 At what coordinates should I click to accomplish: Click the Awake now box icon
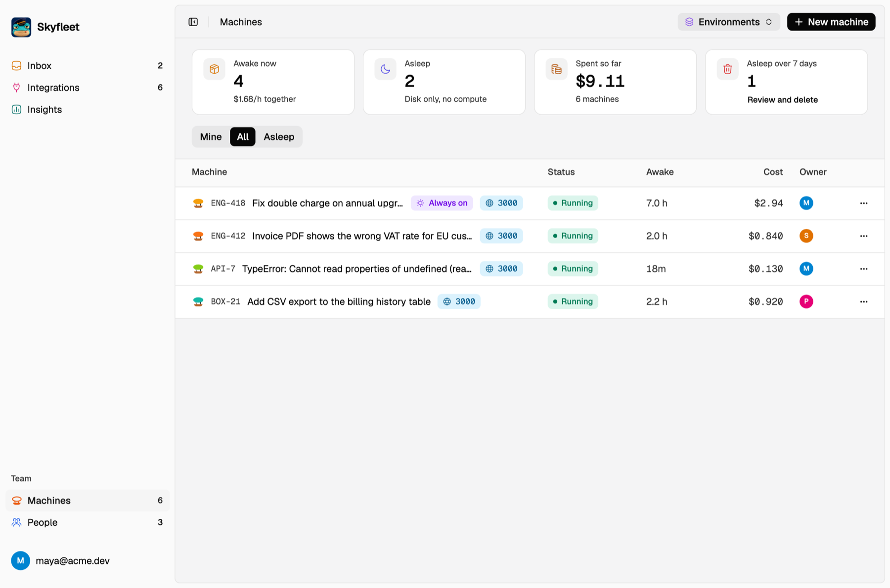point(214,69)
